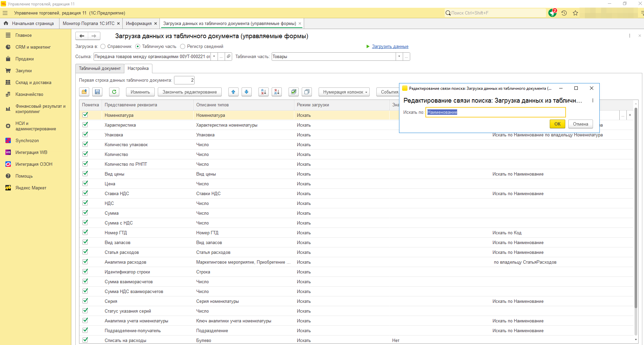Viewport: 644px width, 345px height.
Task: Move row up with blue arrow
Action: tap(233, 92)
